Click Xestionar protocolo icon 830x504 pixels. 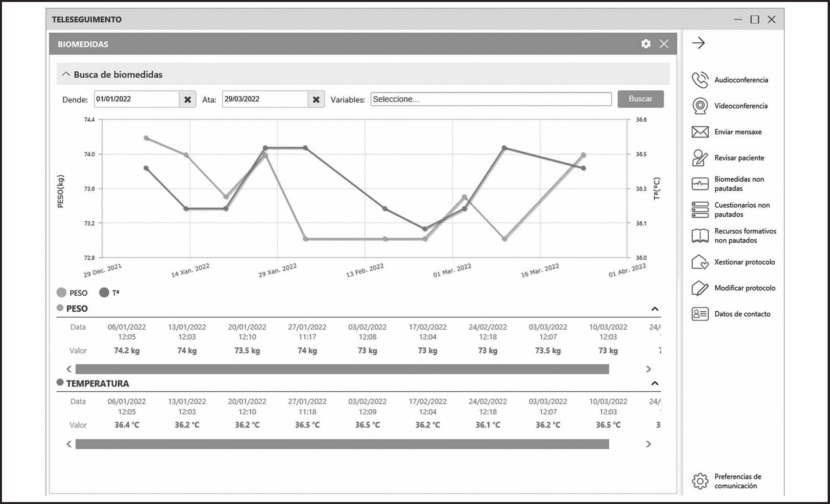(700, 262)
